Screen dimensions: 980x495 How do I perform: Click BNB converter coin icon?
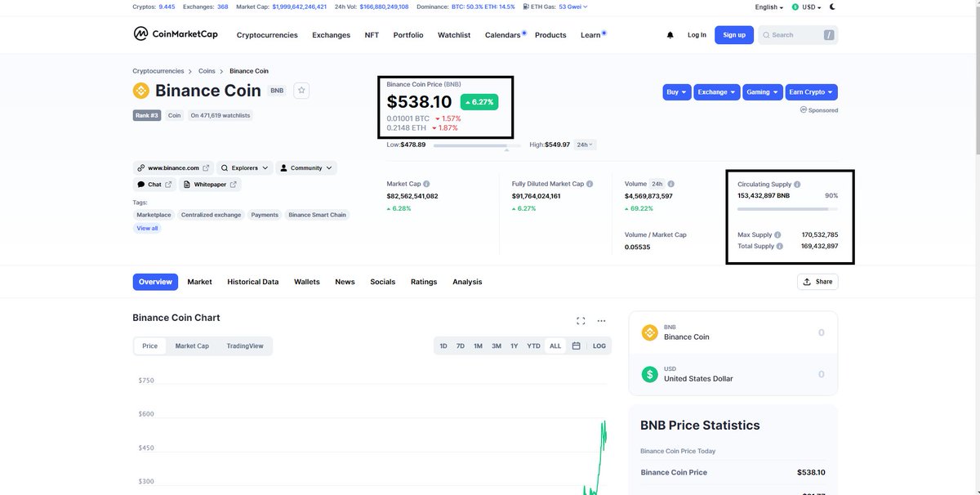pyautogui.click(x=650, y=332)
